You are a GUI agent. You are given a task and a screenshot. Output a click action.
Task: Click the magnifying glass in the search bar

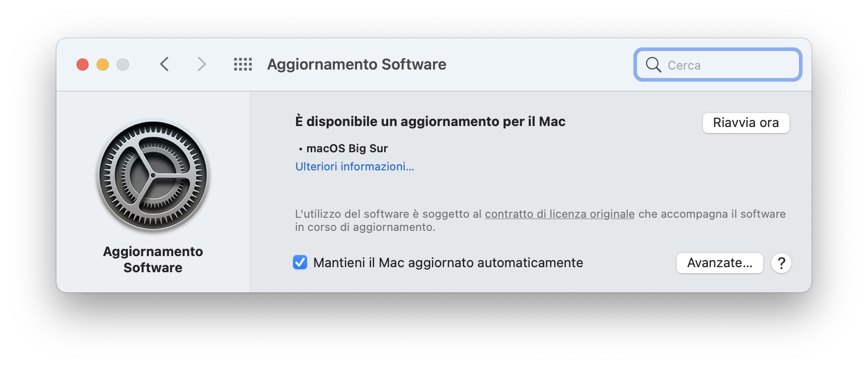tap(654, 65)
